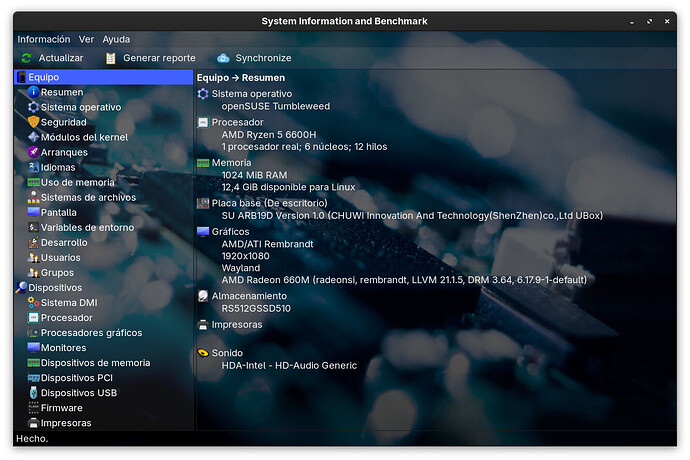Click the Procesador summary heading
690x460 pixels.
(x=237, y=122)
